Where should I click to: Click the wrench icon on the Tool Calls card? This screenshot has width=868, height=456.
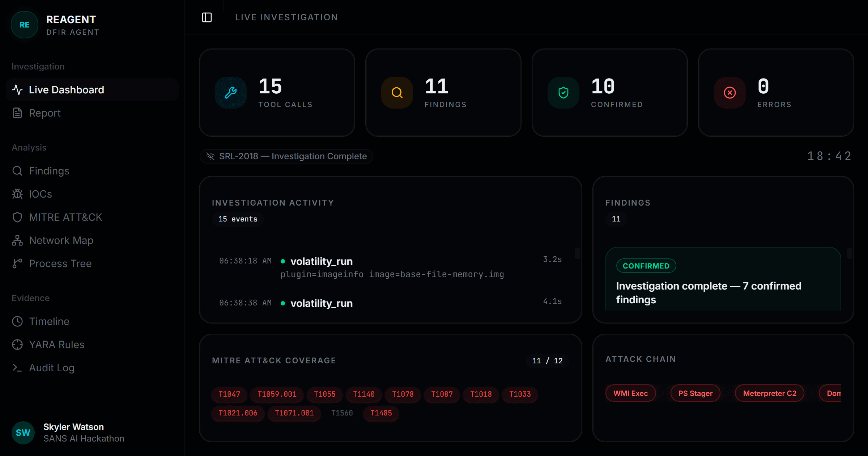(230, 93)
